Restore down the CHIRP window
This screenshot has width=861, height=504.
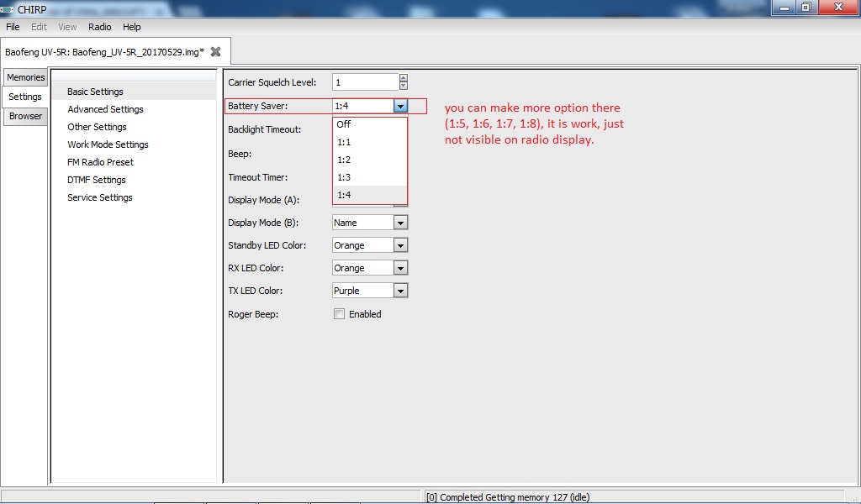click(x=806, y=8)
